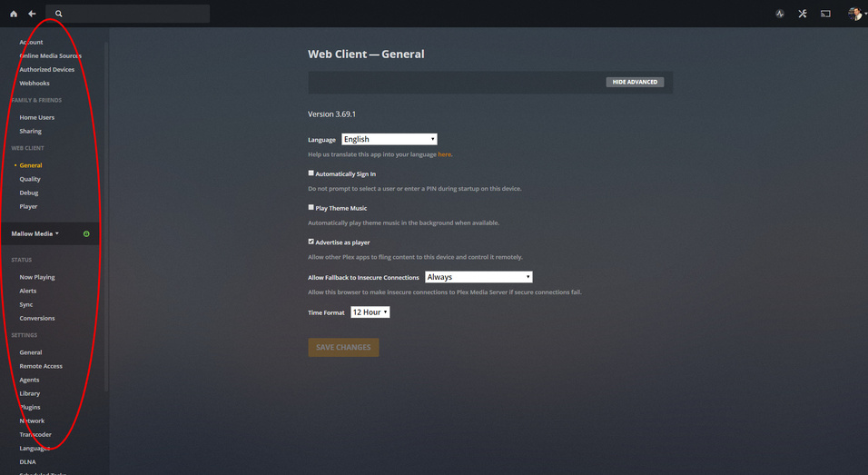The image size is (868, 475).
Task: Open Online Media Sources in sidebar
Action: pos(50,56)
